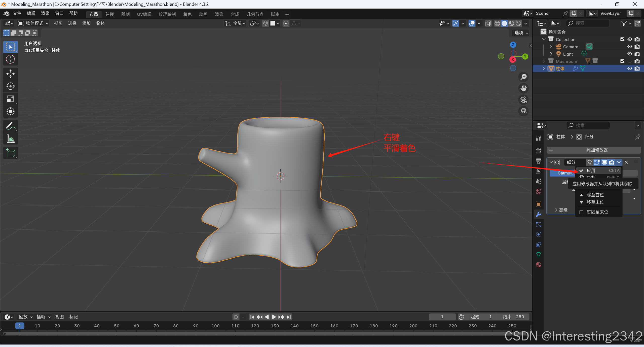Select the Annotate pencil tool
Viewport: 644px width, 347px height.
click(10, 126)
